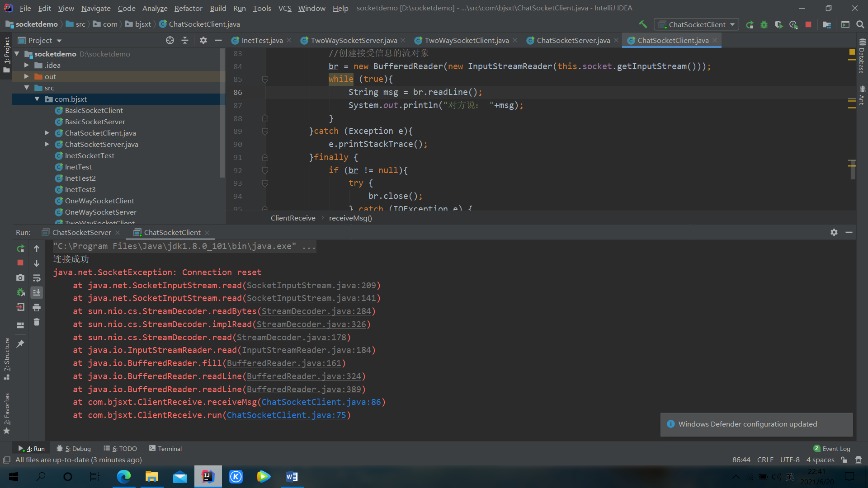868x488 pixels.
Task: Follow the ChatSocketClient.java:75 stack trace link
Action: click(x=286, y=415)
